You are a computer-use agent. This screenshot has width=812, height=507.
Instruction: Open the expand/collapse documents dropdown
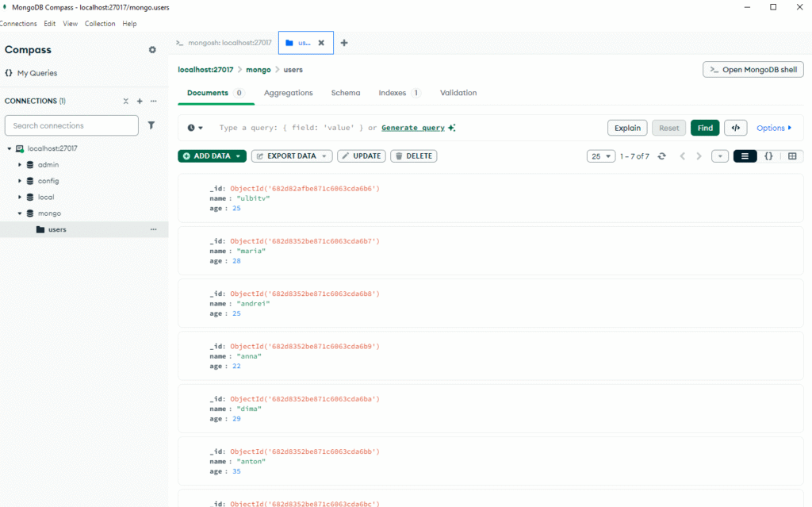(720, 156)
